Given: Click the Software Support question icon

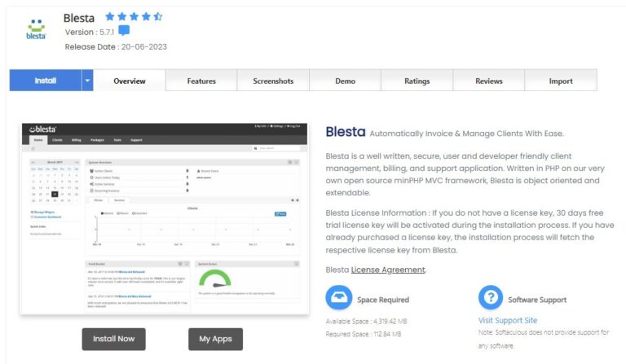Looking at the screenshot, I should pos(491,297).
